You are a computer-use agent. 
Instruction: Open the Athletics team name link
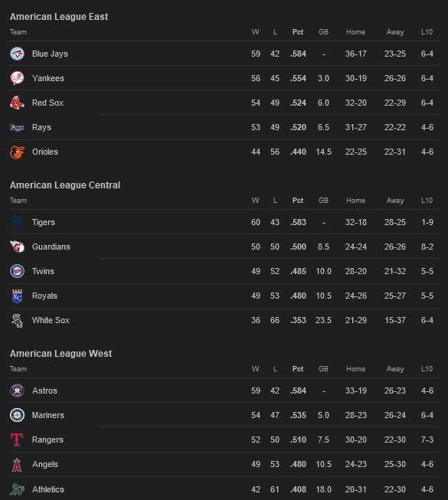point(47,489)
